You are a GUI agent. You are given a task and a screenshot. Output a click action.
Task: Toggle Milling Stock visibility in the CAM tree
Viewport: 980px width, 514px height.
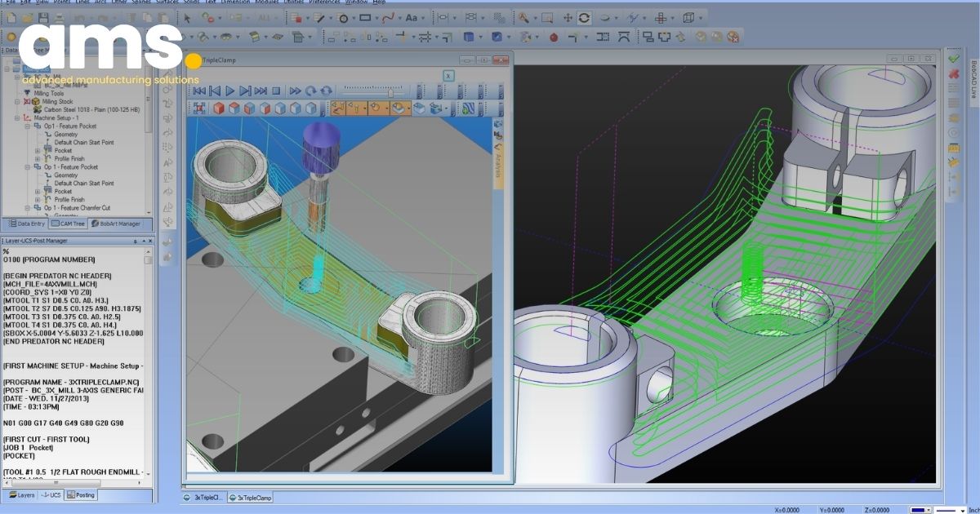29,100
